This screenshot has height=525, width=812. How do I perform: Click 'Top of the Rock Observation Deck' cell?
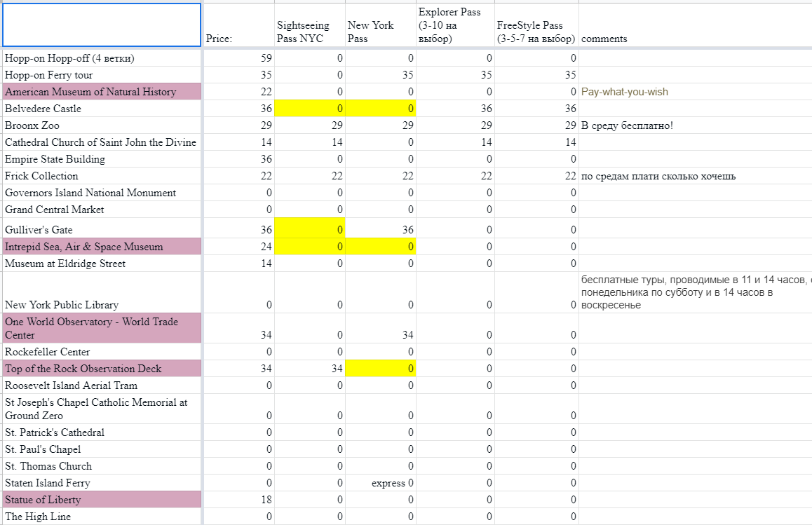[102, 369]
